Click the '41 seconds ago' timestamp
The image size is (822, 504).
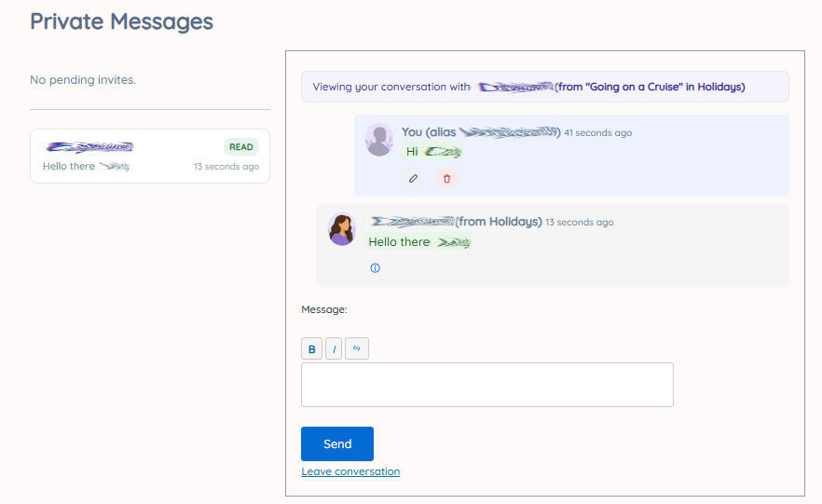tap(597, 133)
